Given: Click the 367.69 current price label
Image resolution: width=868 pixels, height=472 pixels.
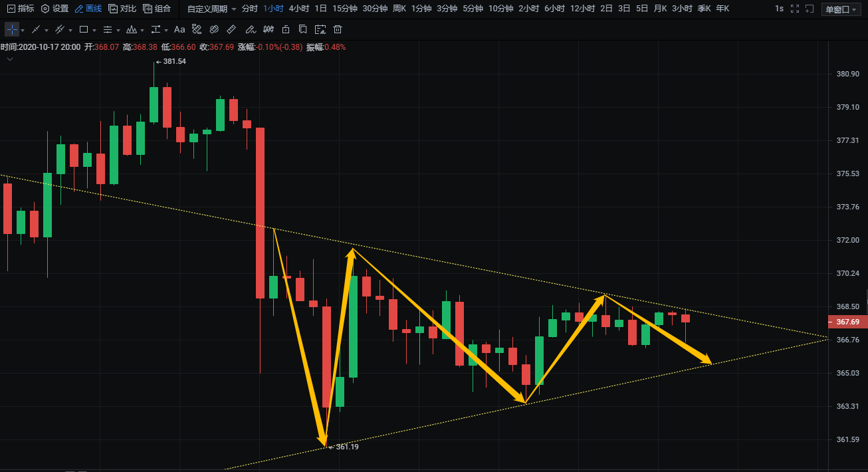Looking at the screenshot, I should 847,322.
